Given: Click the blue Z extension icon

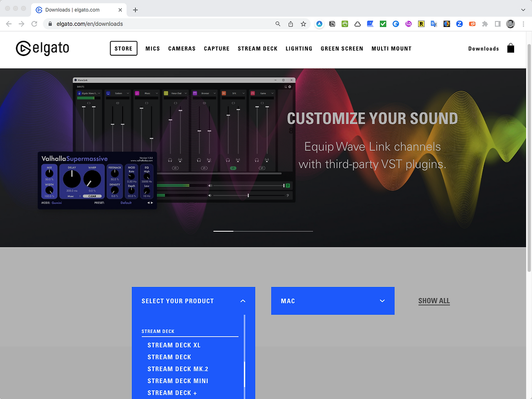Looking at the screenshot, I should 459,24.
